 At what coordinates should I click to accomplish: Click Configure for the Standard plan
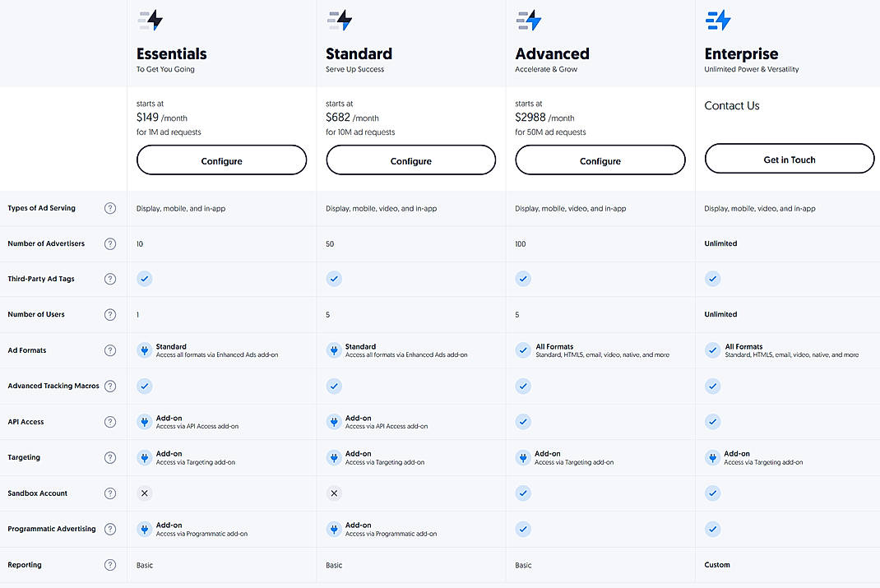[410, 159]
